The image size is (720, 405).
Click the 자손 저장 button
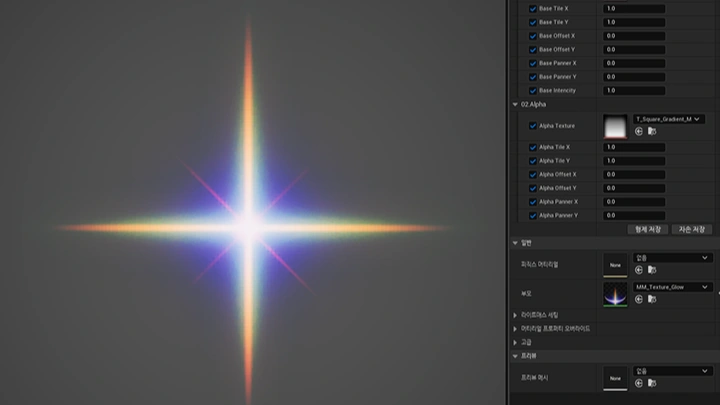(x=691, y=229)
